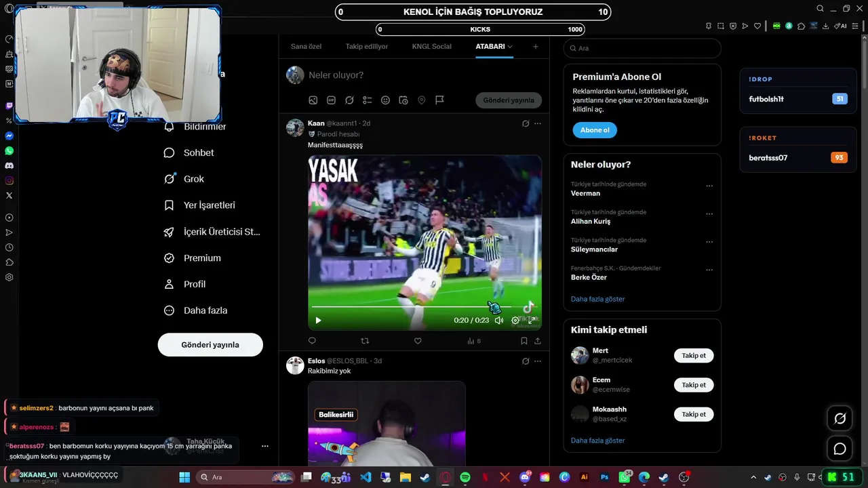
Task: Open Instagram in the browser sidebar
Action: [9, 180]
